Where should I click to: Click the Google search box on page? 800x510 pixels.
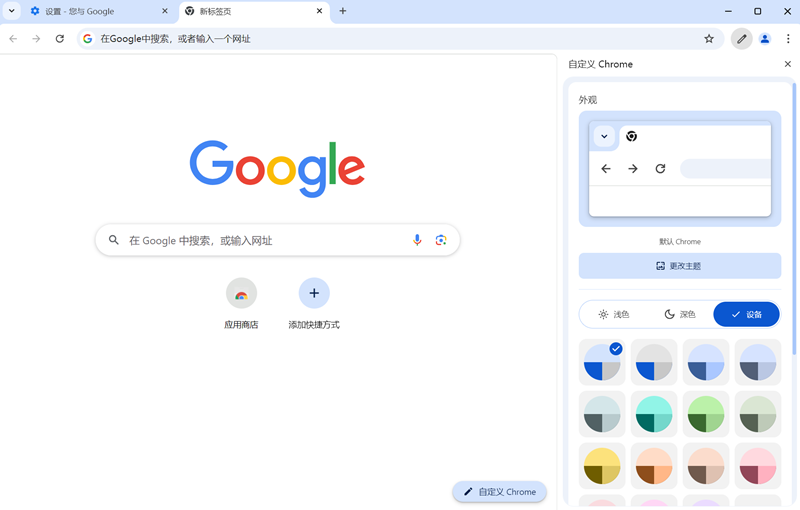278,240
